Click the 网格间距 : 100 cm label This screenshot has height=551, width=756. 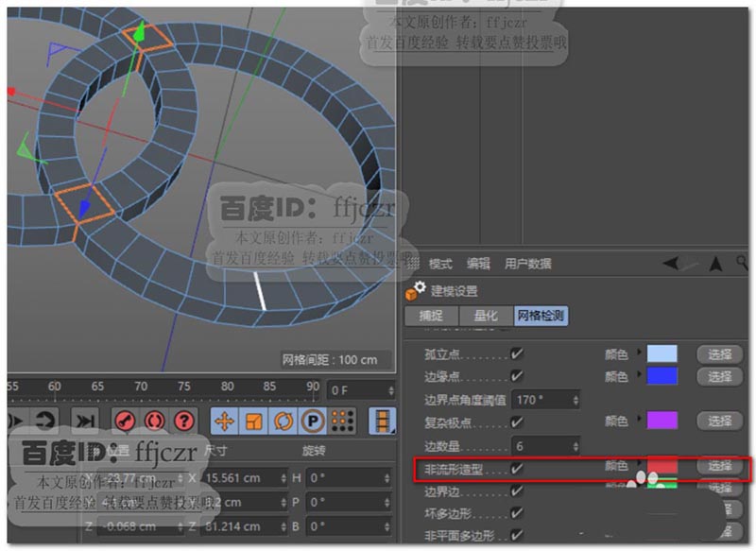coord(330,360)
